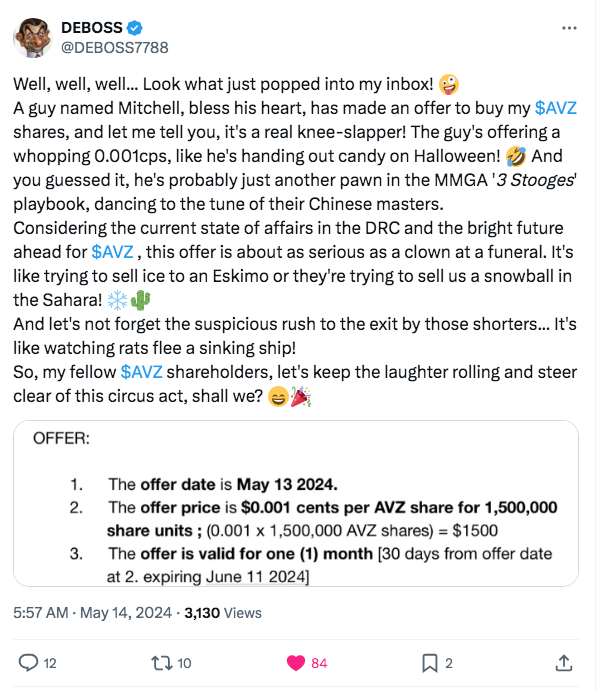
Task: Open the attached OFFER image
Action: (296, 504)
